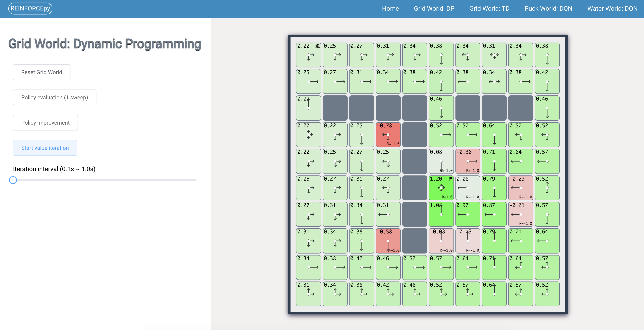
Task: Go to Water World: DQN page
Action: coord(612,8)
